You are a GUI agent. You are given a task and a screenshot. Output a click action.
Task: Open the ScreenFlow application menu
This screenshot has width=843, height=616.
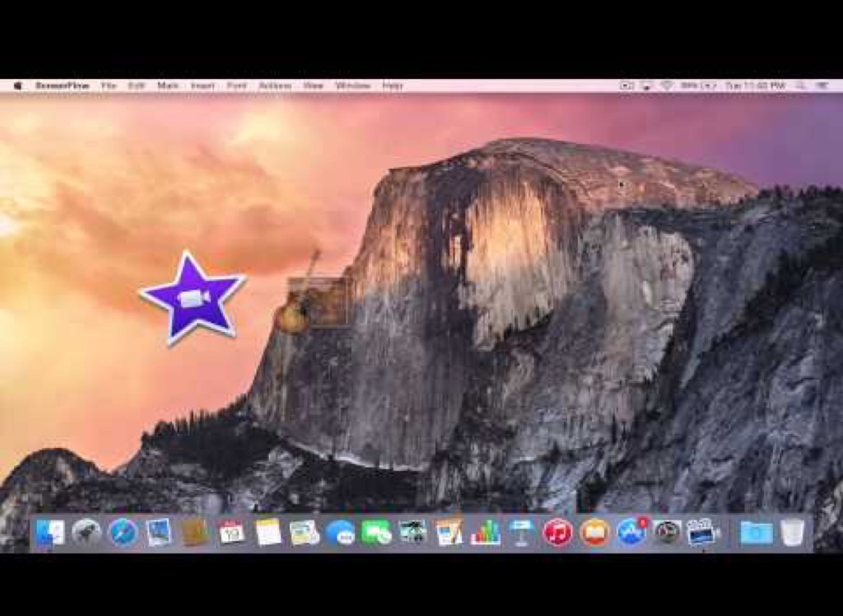[x=62, y=86]
